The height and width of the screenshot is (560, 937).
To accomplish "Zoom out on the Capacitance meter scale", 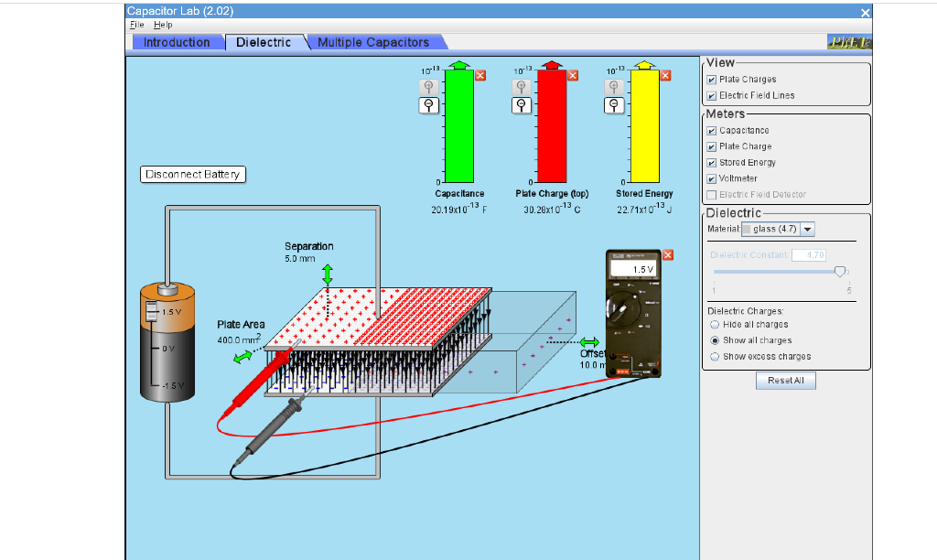I will (429, 105).
